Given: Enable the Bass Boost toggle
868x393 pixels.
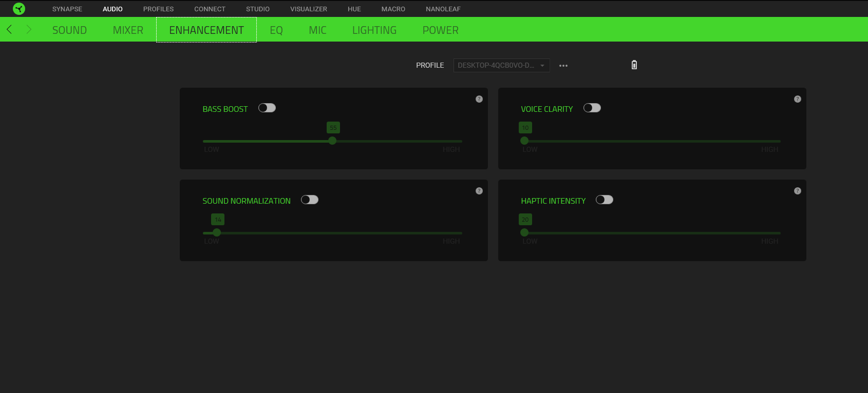Looking at the screenshot, I should pyautogui.click(x=267, y=108).
